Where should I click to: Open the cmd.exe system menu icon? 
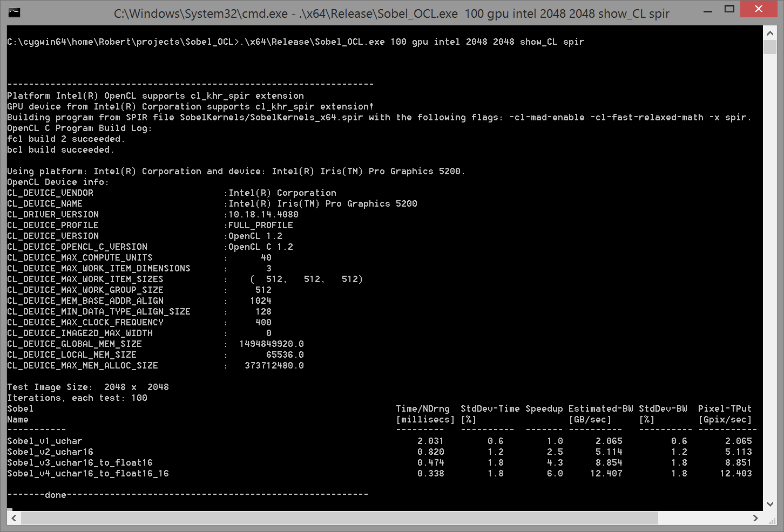[15, 12]
